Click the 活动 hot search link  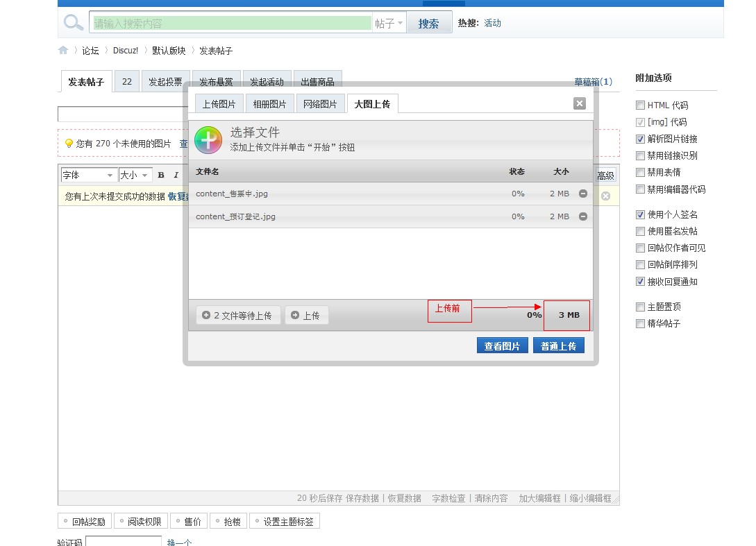point(492,23)
